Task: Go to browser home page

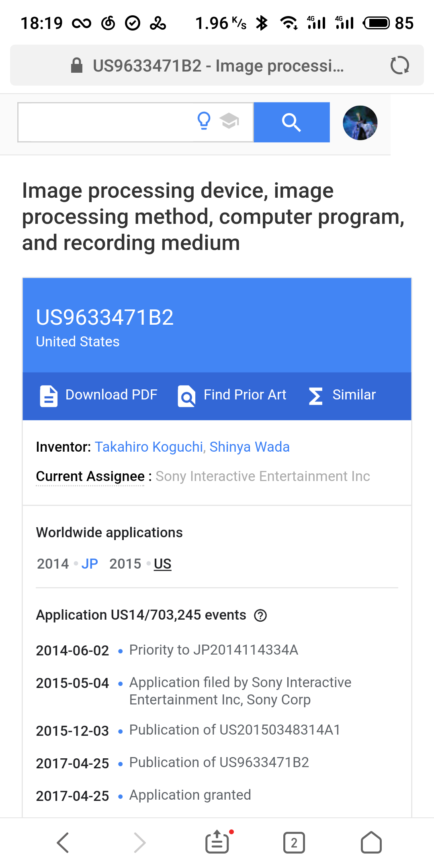Action: 371,842
